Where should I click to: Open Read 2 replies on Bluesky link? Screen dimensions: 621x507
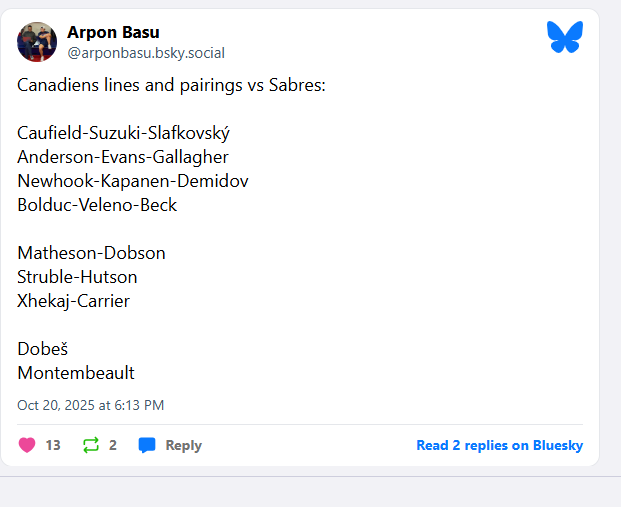tap(499, 445)
